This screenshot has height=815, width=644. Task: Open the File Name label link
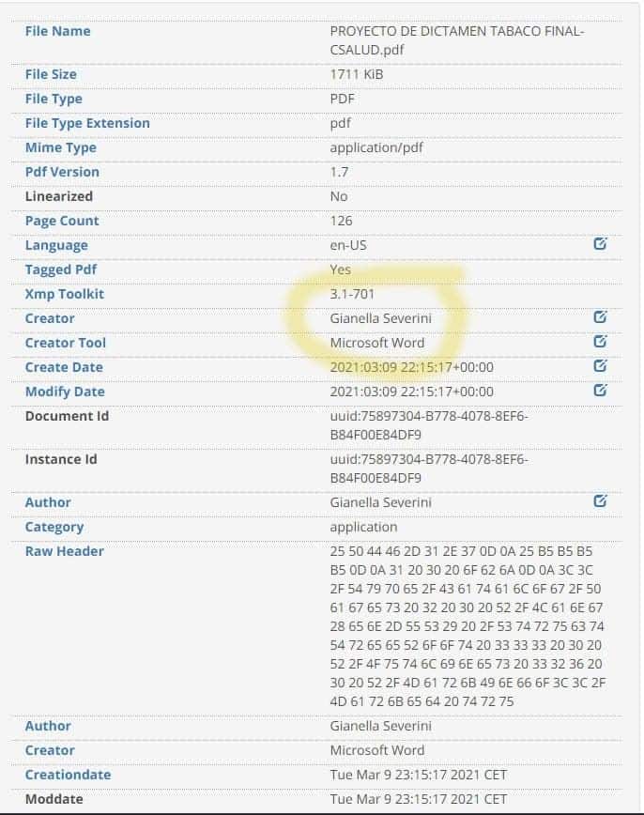point(57,31)
